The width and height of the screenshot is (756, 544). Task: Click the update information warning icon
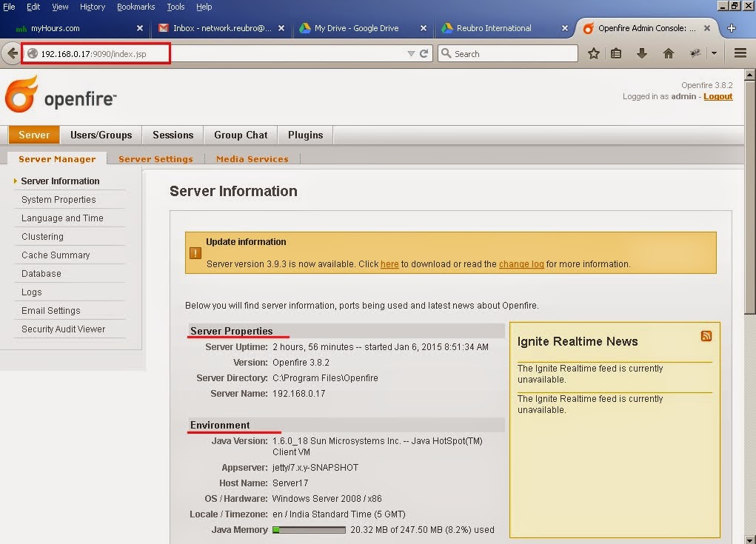[195, 253]
